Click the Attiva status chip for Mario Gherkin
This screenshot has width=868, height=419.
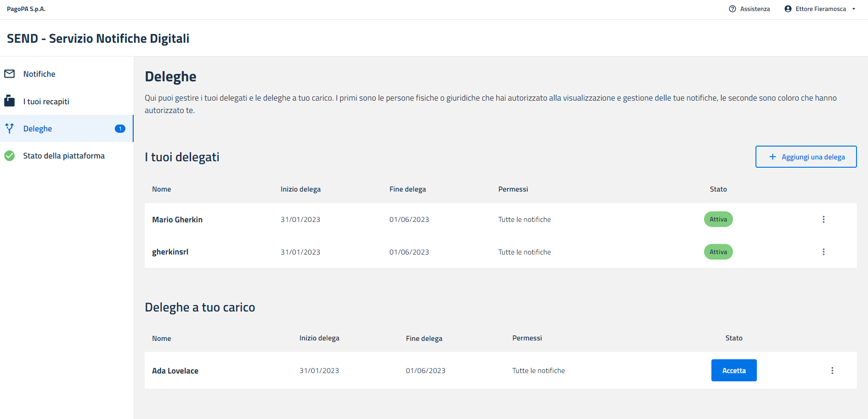point(718,220)
